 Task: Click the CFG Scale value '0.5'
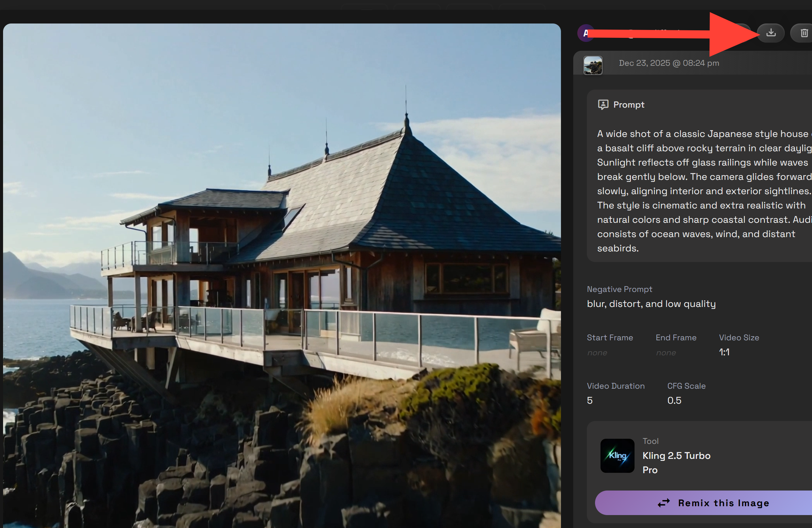click(674, 400)
